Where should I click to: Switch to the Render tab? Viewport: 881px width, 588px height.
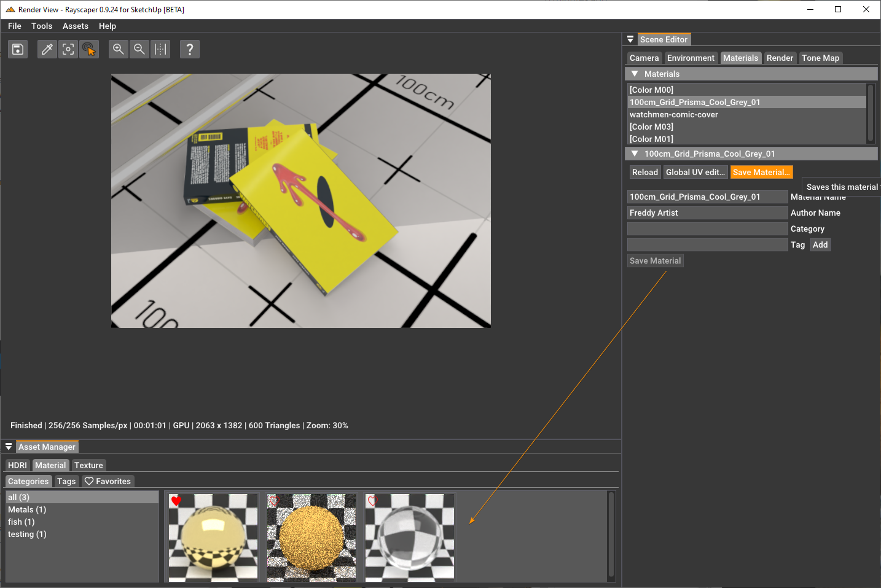coord(780,58)
